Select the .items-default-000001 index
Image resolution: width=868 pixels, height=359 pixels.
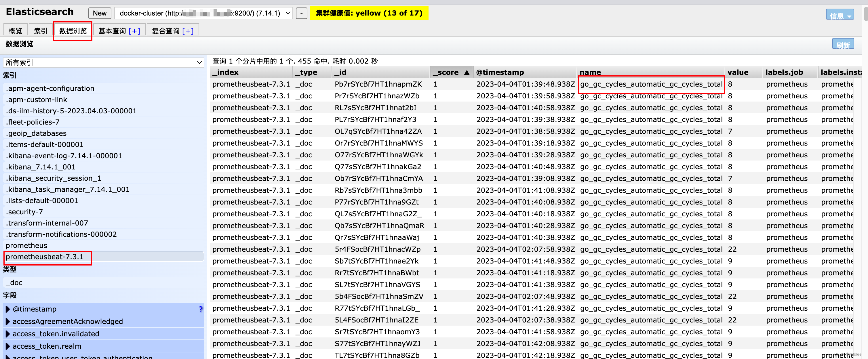pos(103,144)
